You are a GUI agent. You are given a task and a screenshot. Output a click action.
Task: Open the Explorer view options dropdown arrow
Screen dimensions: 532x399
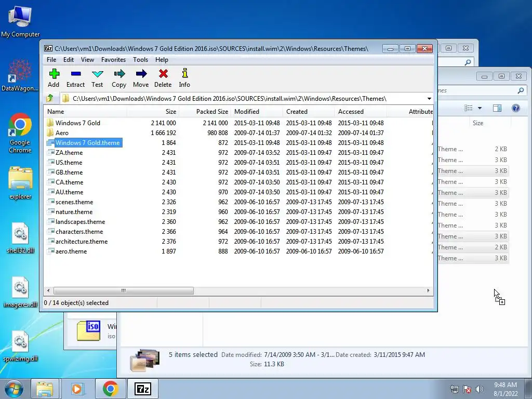480,108
